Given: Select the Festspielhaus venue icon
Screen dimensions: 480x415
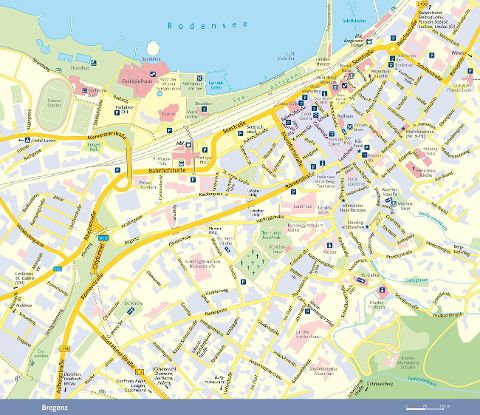Looking at the screenshot, I should [153, 74].
